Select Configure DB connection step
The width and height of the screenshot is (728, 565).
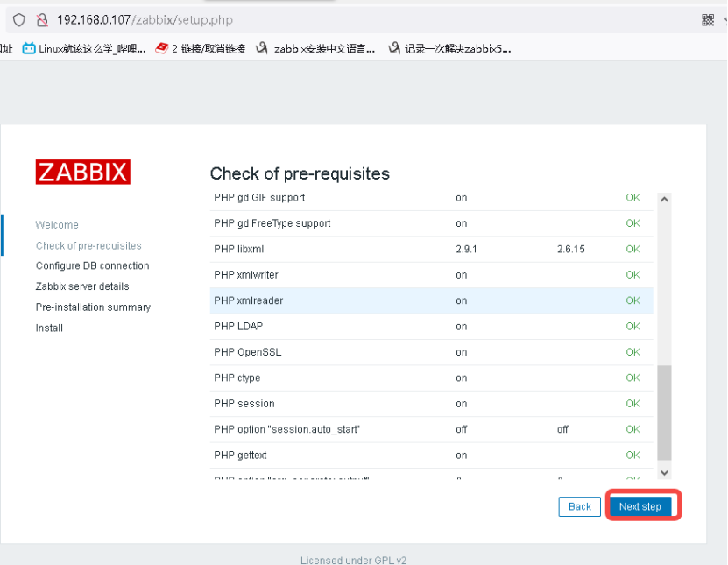click(92, 265)
